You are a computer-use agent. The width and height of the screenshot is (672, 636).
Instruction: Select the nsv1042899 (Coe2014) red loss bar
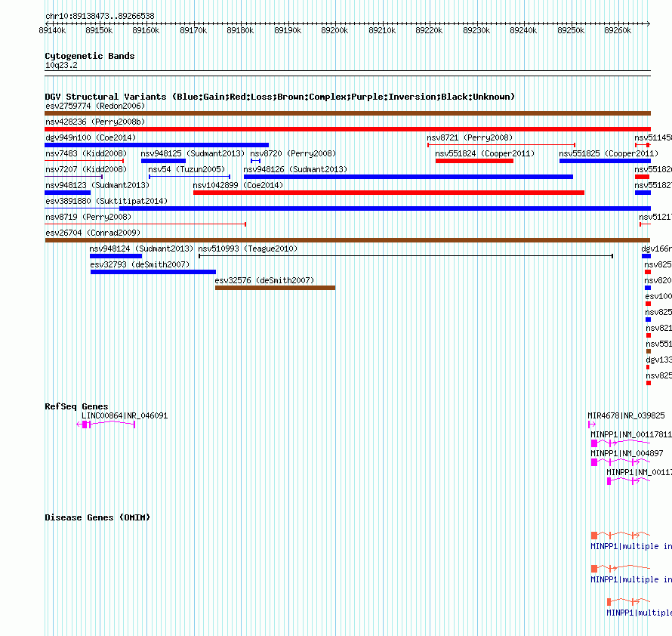tap(389, 193)
